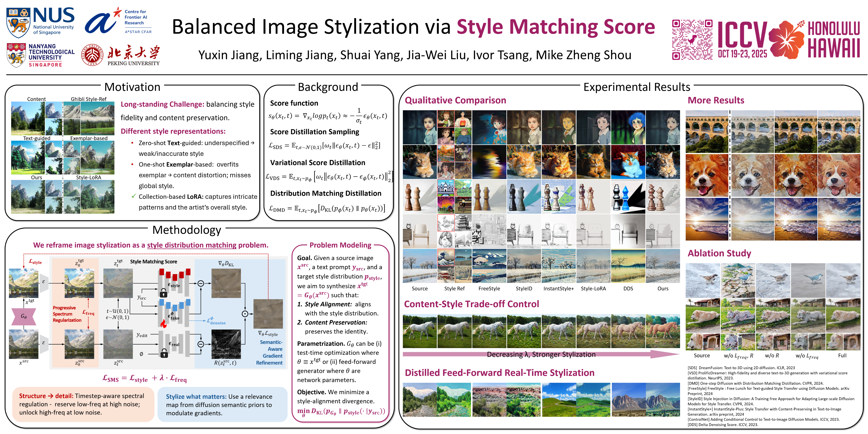This screenshot has height=434, width=868.
Task: Click the NTU Singapore crest logo
Action: click(16, 55)
